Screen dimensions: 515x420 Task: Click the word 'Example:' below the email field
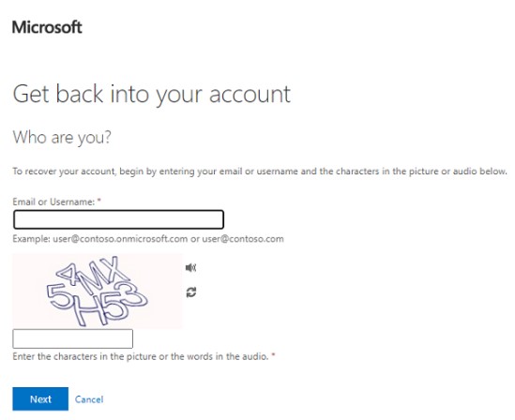32,239
